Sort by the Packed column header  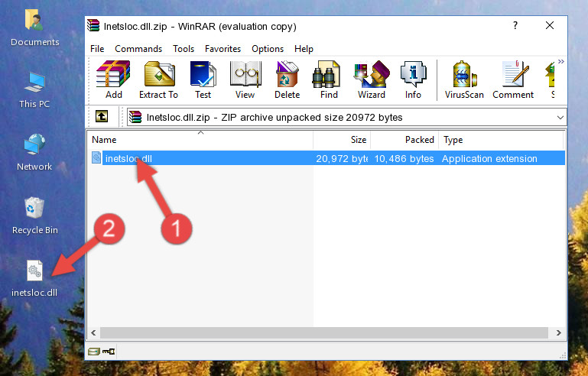[404, 140]
